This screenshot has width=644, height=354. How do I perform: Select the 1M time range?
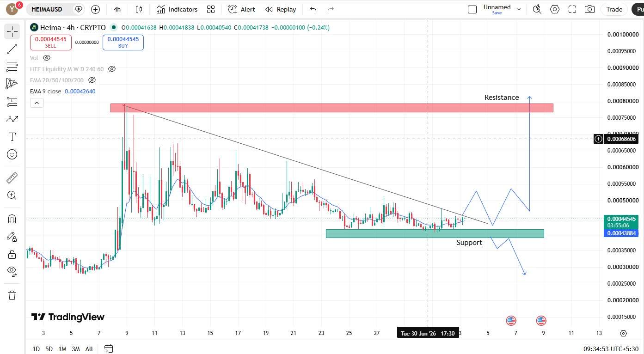pyautogui.click(x=62, y=349)
